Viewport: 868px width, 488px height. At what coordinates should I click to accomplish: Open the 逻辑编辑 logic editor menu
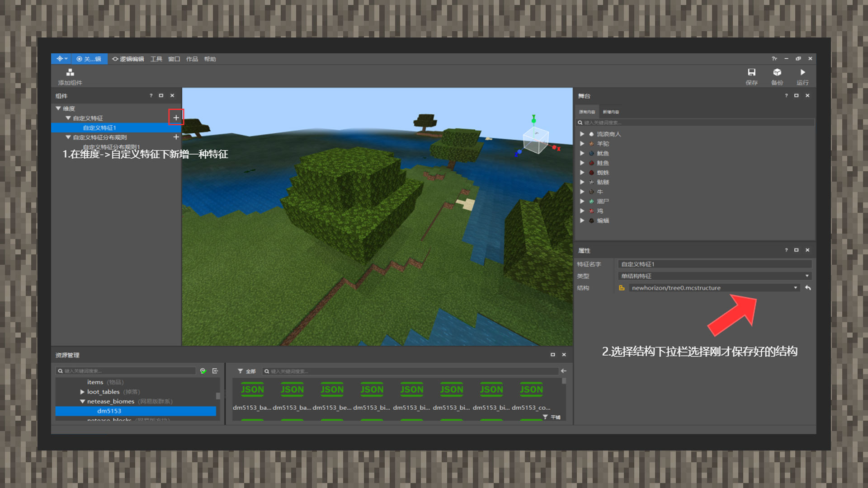coord(128,59)
